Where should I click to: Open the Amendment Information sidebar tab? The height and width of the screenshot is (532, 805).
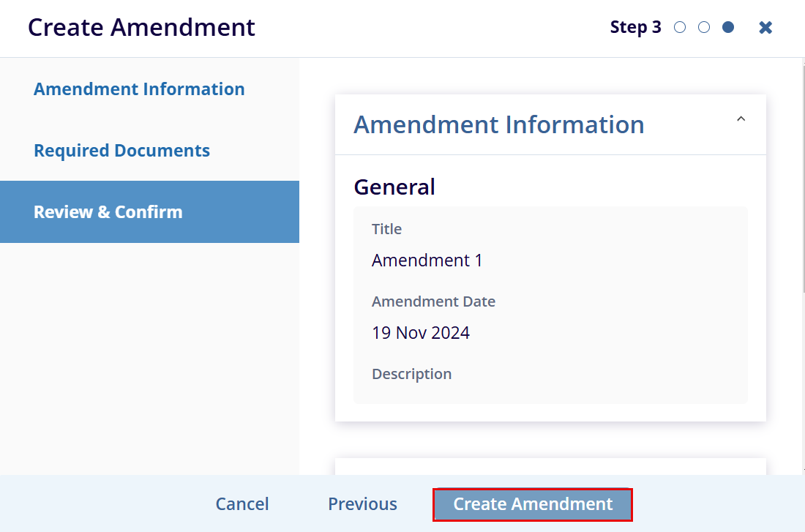coord(139,89)
